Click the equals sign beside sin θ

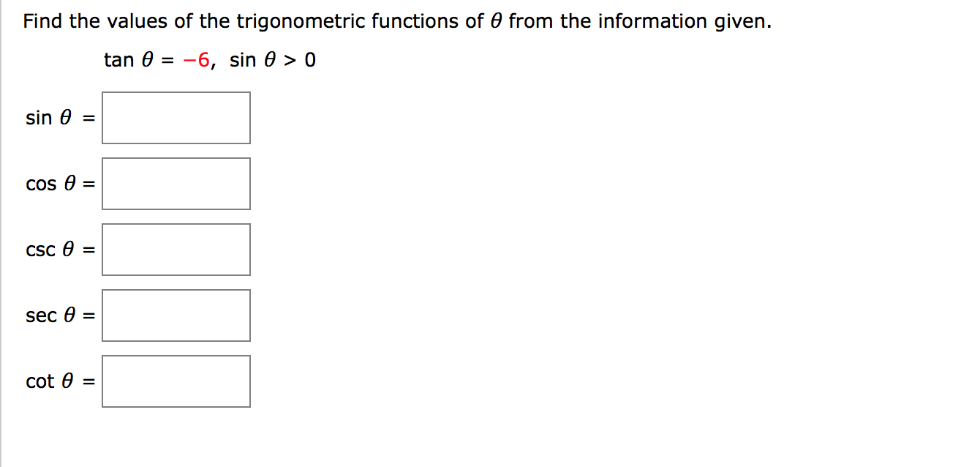(x=88, y=117)
